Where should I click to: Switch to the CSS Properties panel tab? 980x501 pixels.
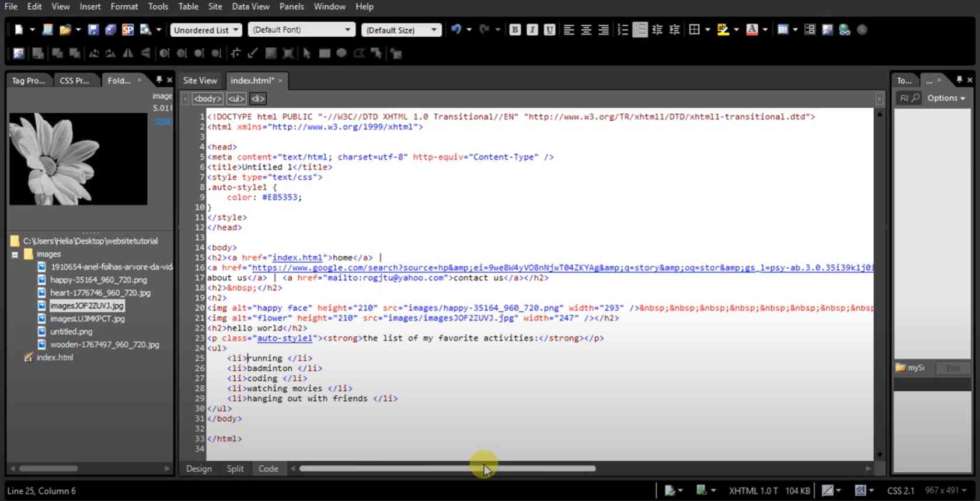(74, 81)
